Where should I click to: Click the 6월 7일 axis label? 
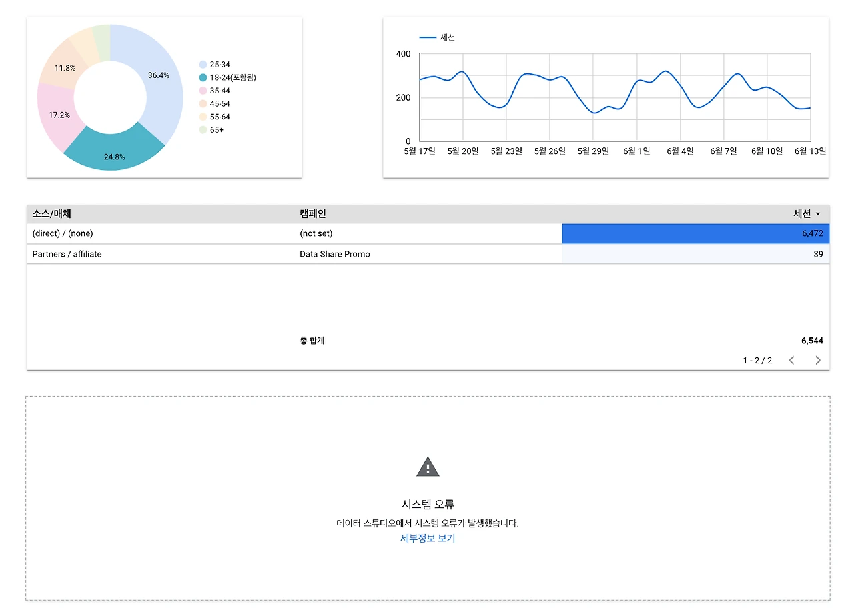point(723,151)
